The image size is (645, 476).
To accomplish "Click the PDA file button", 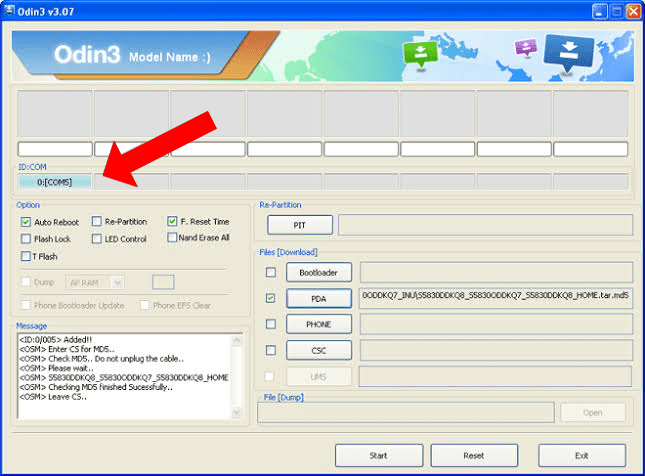I will (319, 298).
